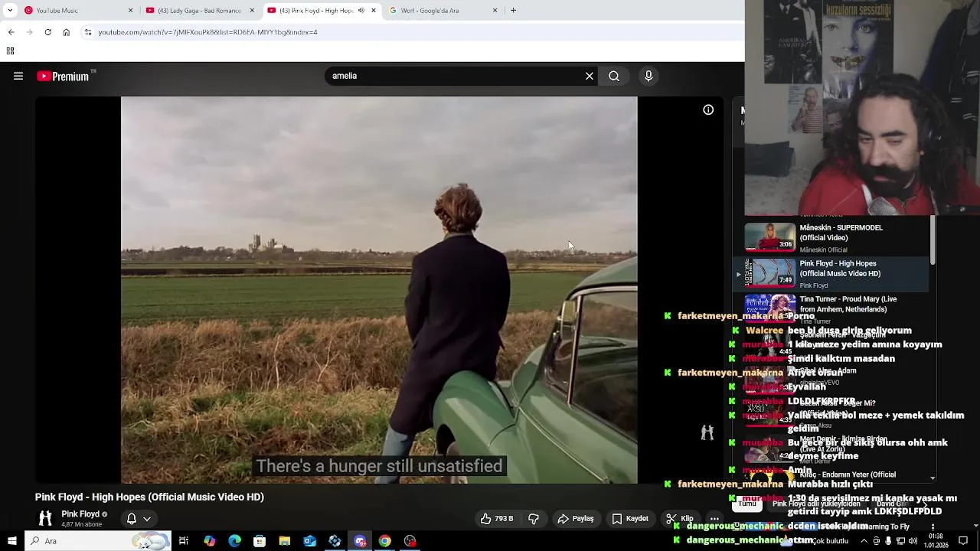Open Task View on taskbar

click(184, 541)
